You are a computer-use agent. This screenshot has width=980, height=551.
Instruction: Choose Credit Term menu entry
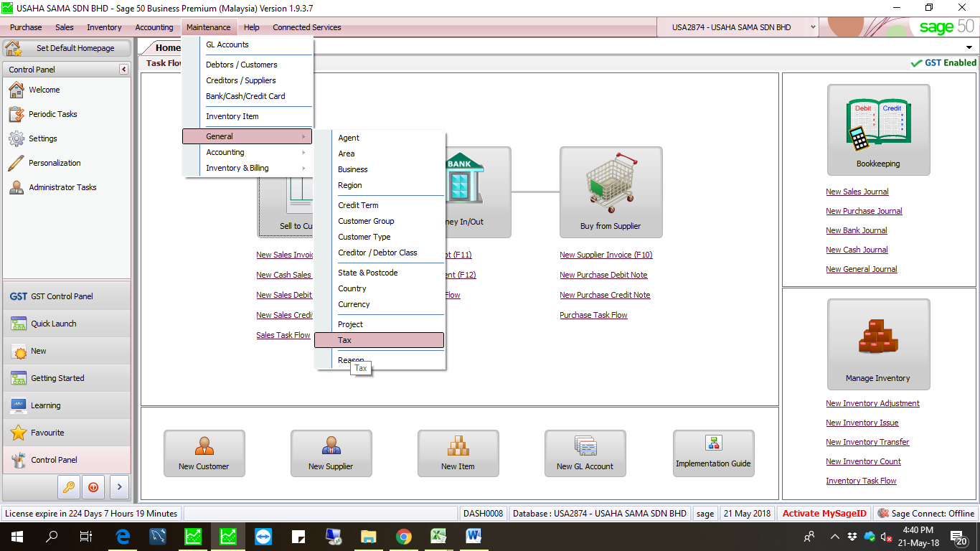pyautogui.click(x=380, y=205)
